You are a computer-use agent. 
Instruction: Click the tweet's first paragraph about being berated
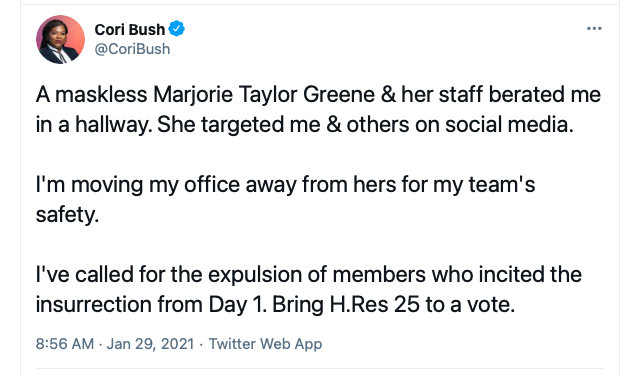click(x=318, y=110)
